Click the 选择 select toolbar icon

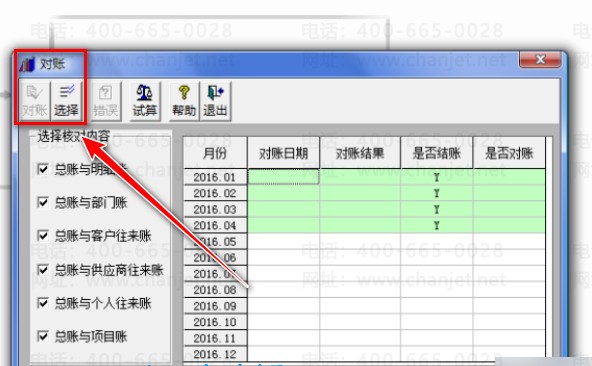coord(66,101)
